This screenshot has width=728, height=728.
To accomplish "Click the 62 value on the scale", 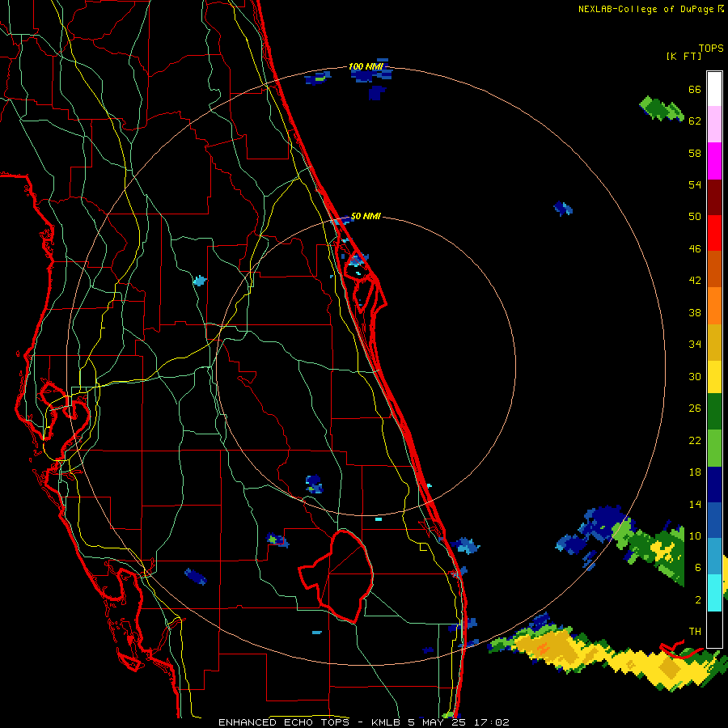I will [695, 121].
